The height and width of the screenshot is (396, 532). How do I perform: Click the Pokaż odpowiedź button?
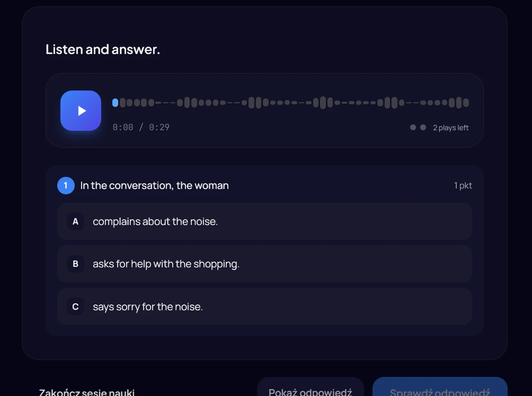[x=310, y=388]
